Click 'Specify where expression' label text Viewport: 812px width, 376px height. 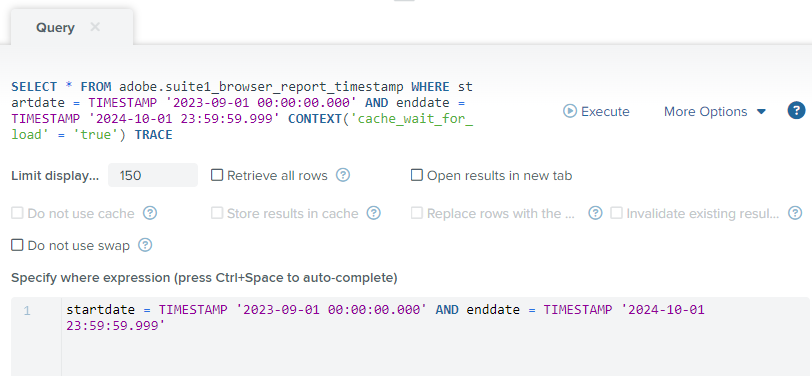(204, 278)
